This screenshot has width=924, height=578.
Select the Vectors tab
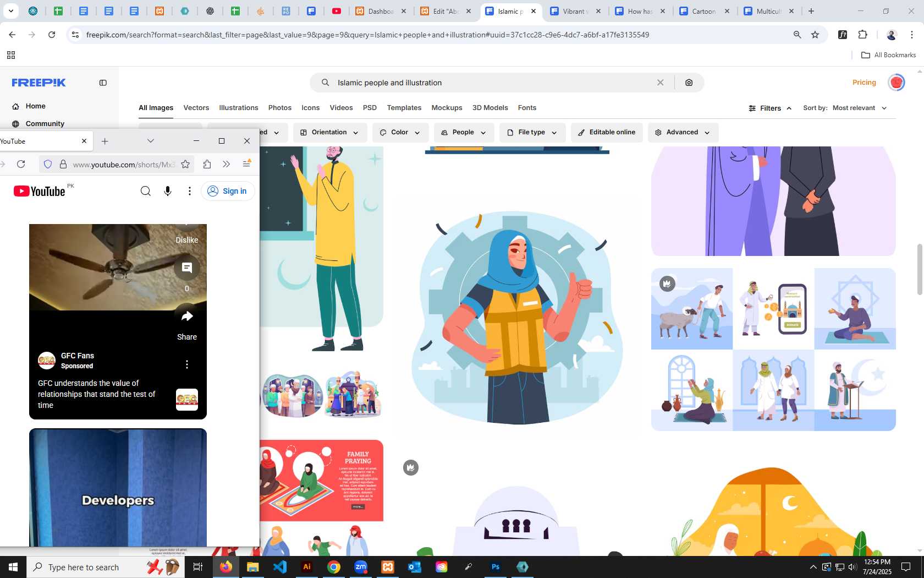click(196, 108)
